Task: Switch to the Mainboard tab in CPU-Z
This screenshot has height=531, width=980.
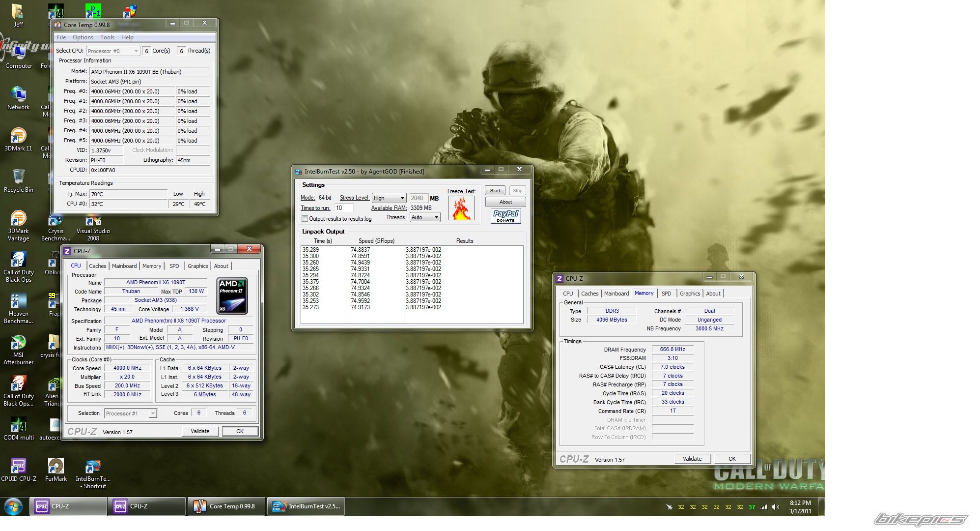Action: coord(124,266)
